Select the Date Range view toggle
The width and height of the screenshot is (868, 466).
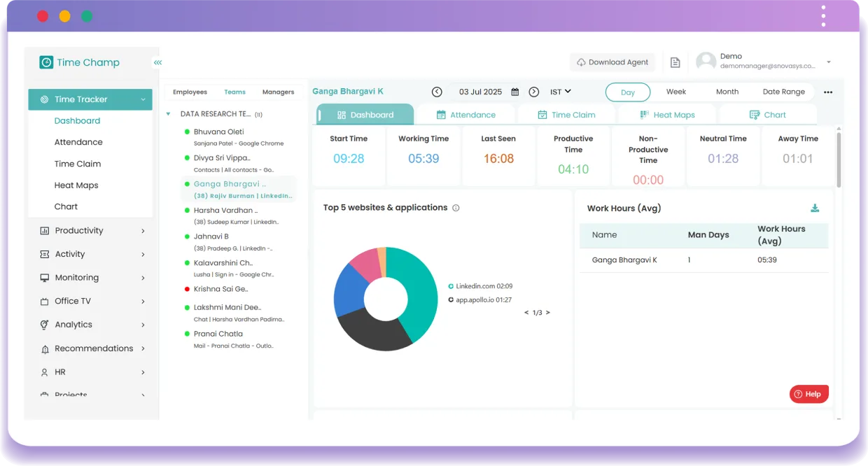pyautogui.click(x=784, y=92)
